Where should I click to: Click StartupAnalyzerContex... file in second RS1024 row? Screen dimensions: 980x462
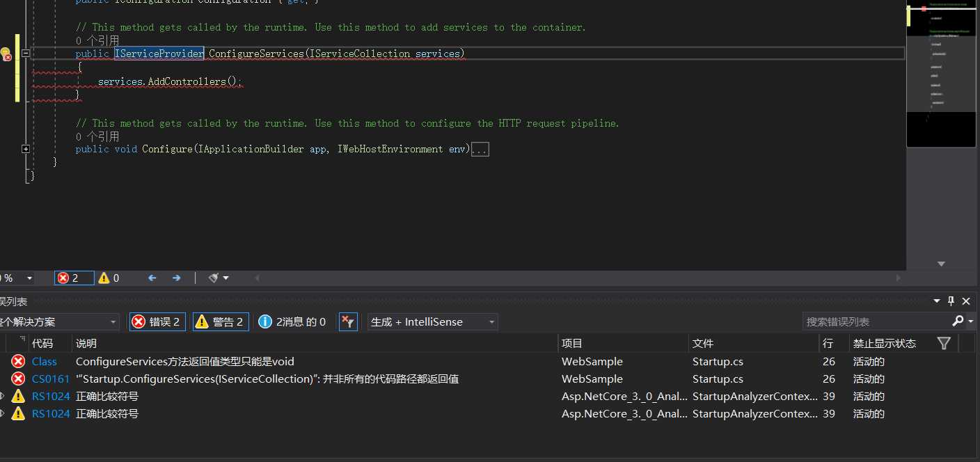coord(755,413)
